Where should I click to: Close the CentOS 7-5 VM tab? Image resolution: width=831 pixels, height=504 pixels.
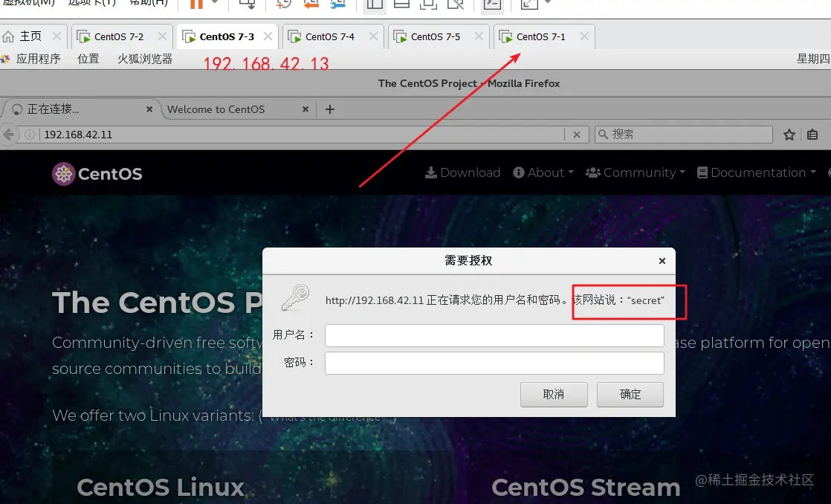pyautogui.click(x=479, y=36)
